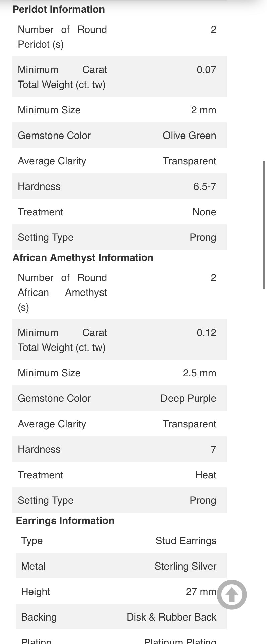Tap the Platinum Plating value

pos(180,641)
